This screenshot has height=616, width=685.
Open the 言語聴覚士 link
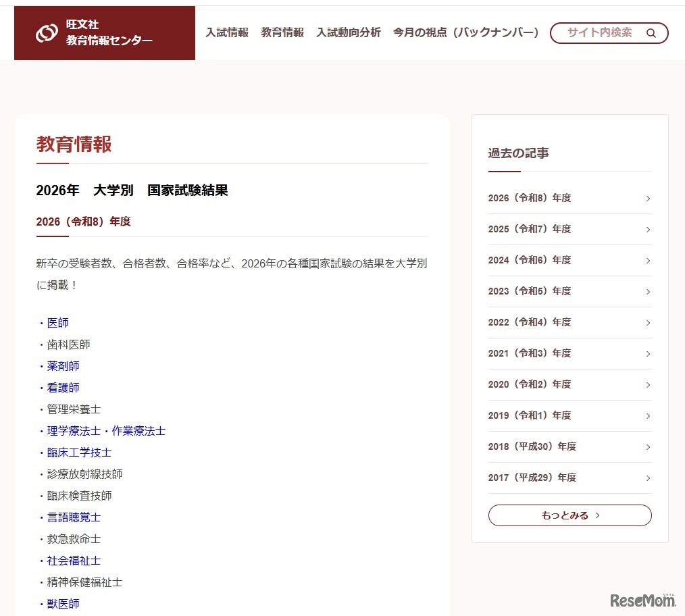tap(73, 517)
